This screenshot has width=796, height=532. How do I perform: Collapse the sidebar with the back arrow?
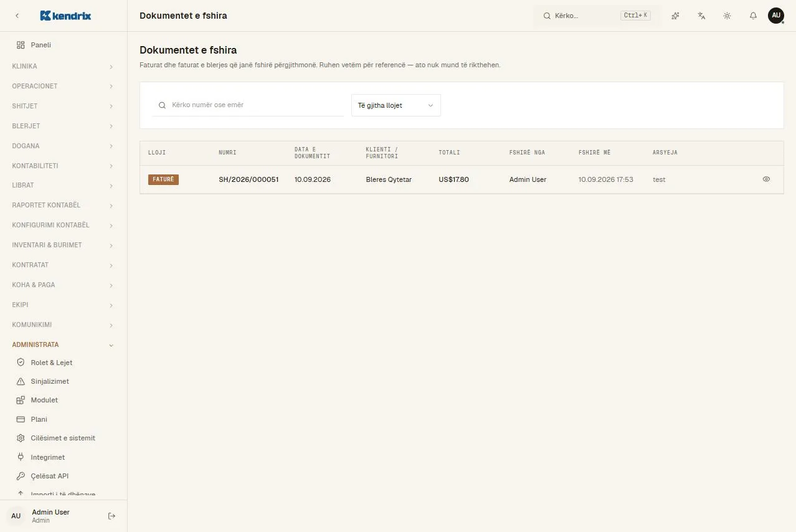17,16
